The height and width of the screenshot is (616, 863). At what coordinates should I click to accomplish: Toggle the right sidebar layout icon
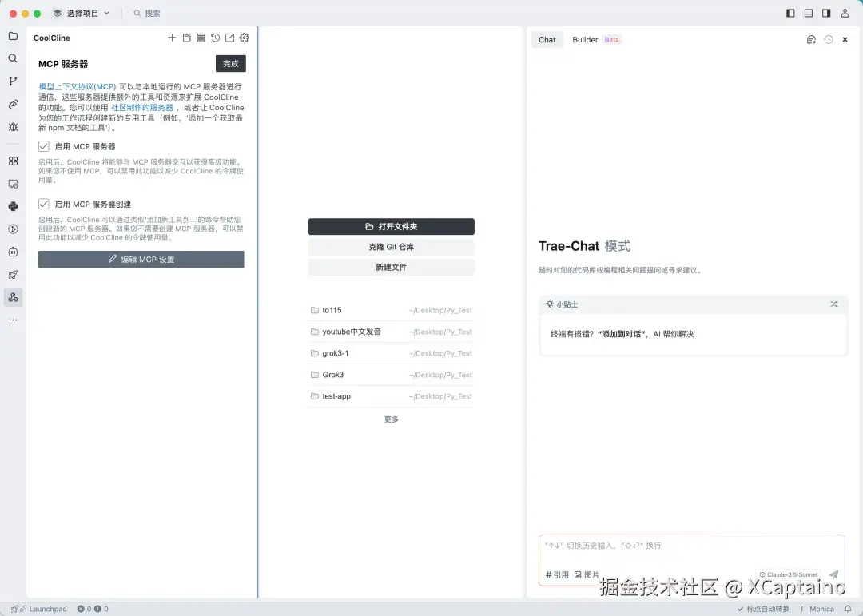[827, 14]
